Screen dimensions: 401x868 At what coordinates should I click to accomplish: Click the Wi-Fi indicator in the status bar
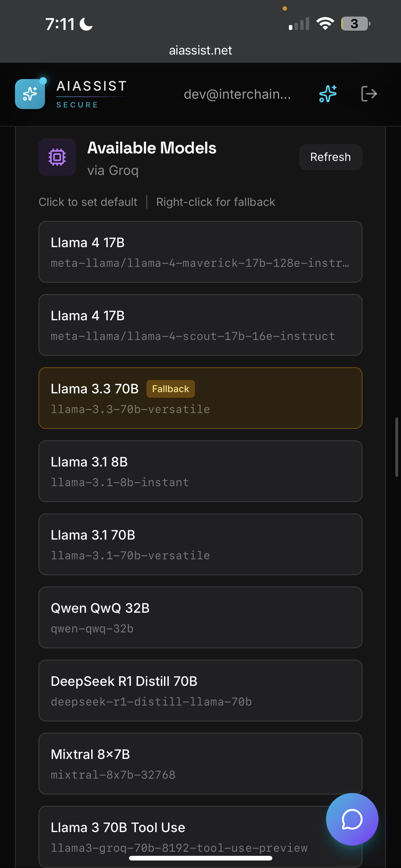pyautogui.click(x=325, y=23)
